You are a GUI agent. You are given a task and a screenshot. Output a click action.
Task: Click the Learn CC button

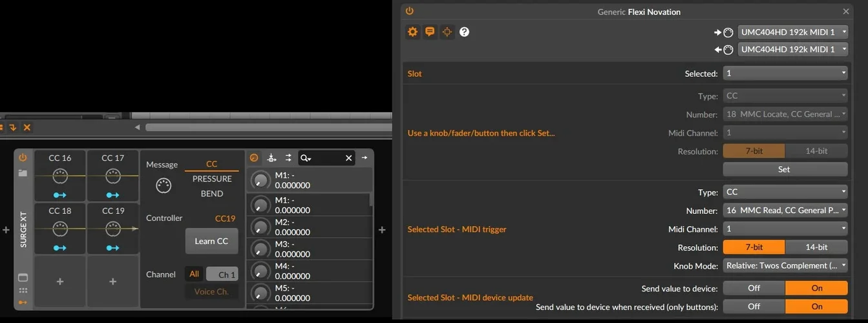coord(211,241)
